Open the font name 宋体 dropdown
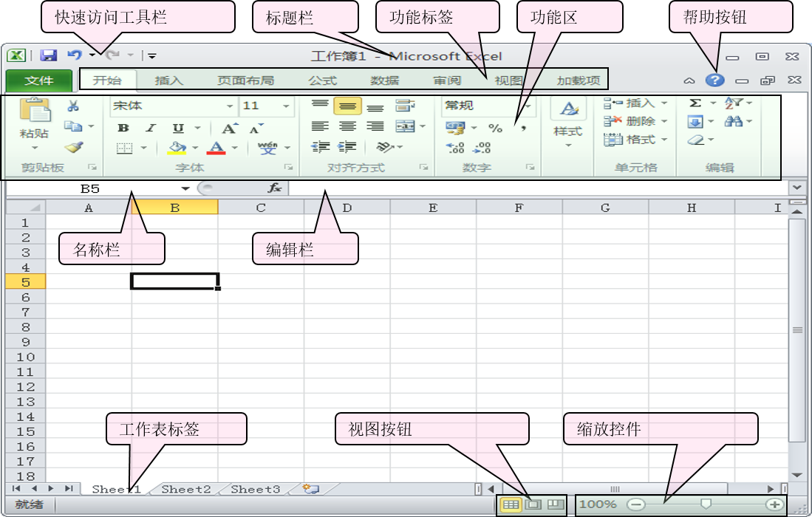The width and height of the screenshot is (812, 517). pos(229,106)
